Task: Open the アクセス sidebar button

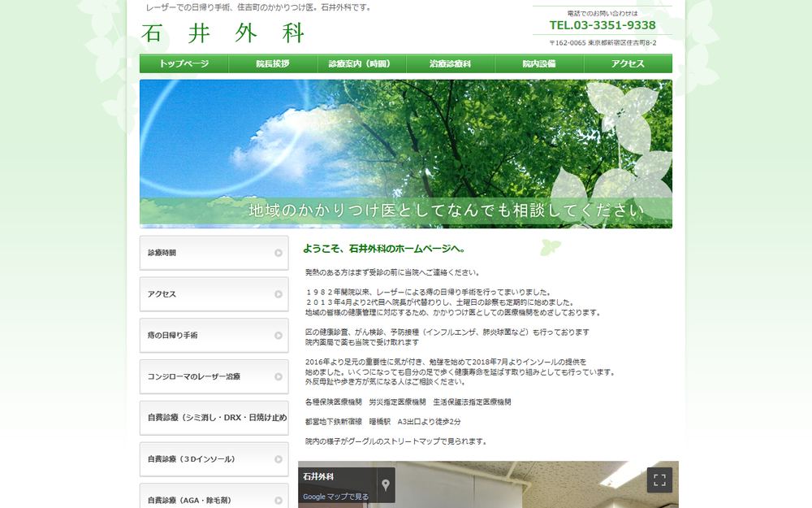Action: tap(214, 294)
